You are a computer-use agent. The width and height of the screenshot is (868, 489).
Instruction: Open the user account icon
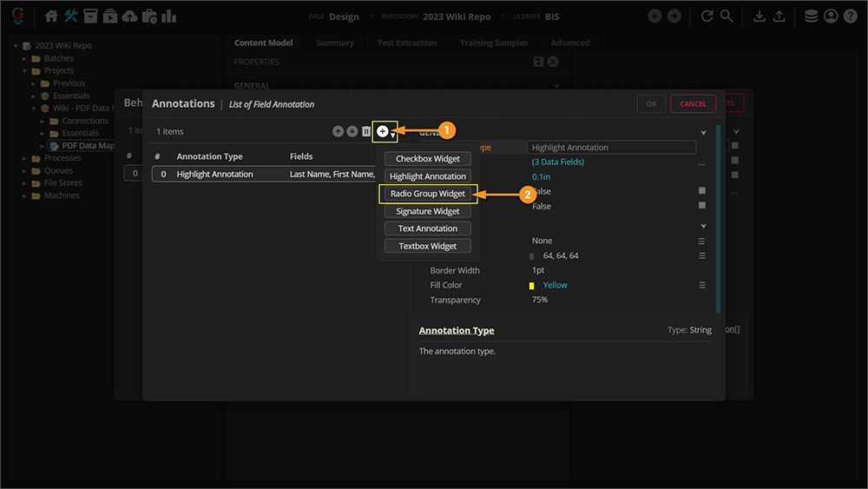831,16
